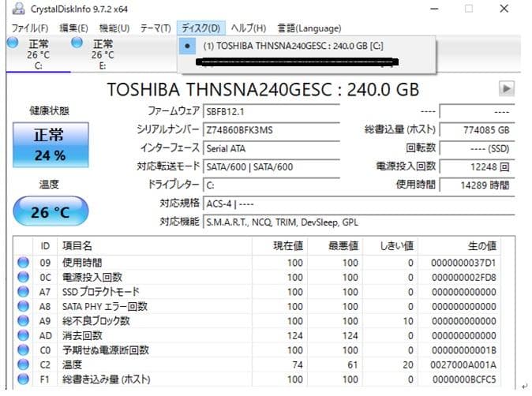532x396 pixels.
Task: Click the 項目名 column header
Action: [x=155, y=246]
